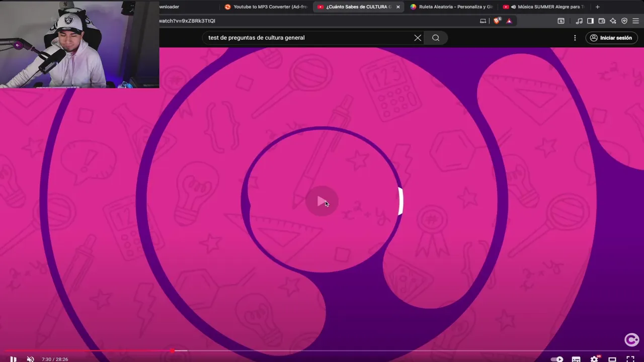Open Leo AI sparkle icon
This screenshot has height=362, width=644.
(613, 21)
